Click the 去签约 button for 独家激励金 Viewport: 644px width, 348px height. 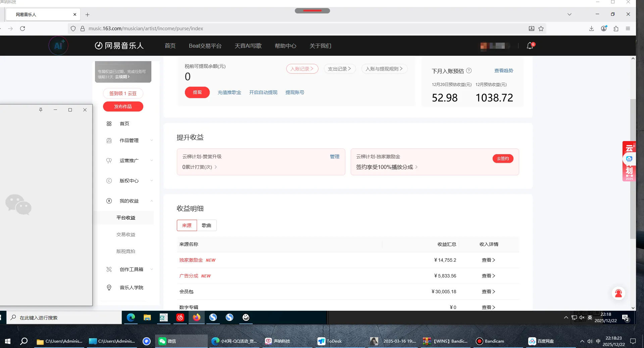pyautogui.click(x=503, y=158)
